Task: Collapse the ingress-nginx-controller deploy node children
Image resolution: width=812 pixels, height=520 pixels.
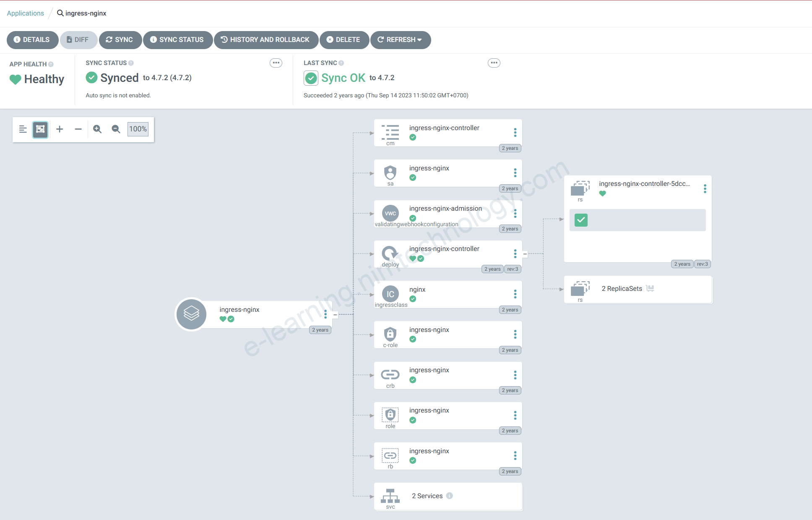Action: click(x=525, y=254)
